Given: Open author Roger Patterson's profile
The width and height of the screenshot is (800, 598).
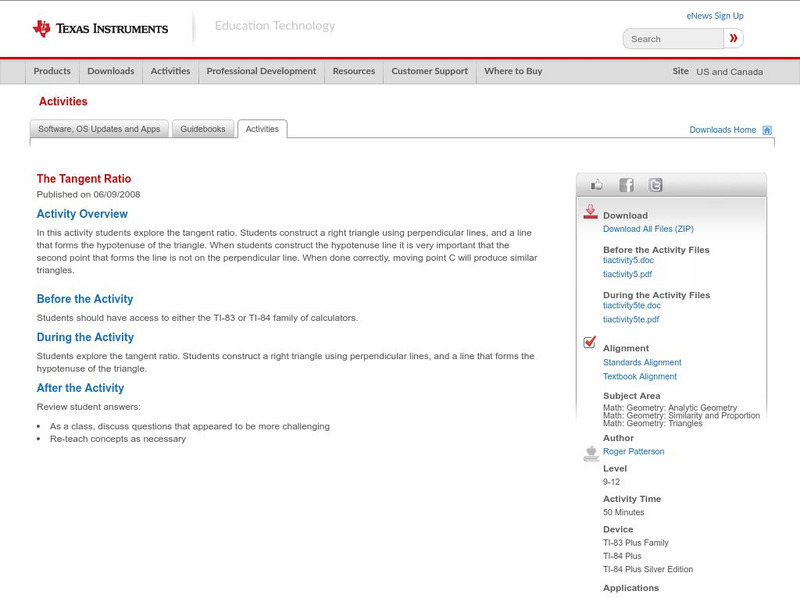Looking at the screenshot, I should [x=632, y=451].
